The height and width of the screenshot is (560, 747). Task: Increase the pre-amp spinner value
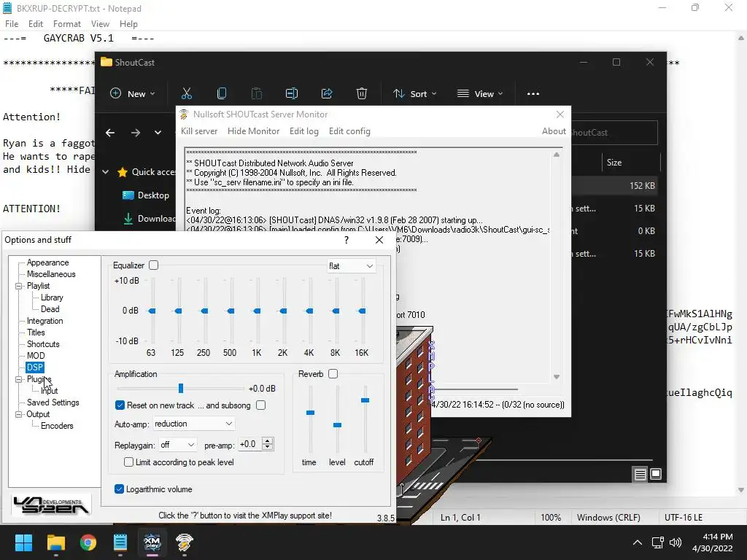point(268,441)
